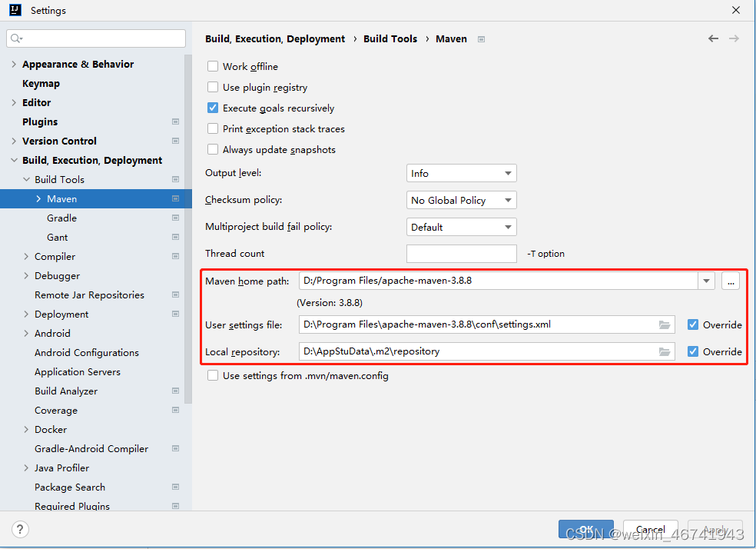The height and width of the screenshot is (549, 756).
Task: Open the Output level dropdown
Action: coord(462,173)
